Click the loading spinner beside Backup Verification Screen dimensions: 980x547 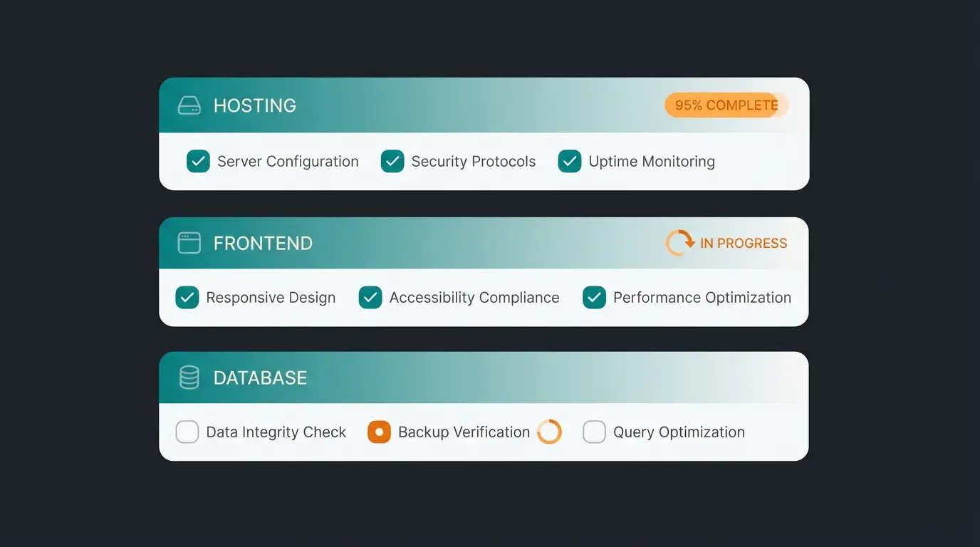pos(549,432)
